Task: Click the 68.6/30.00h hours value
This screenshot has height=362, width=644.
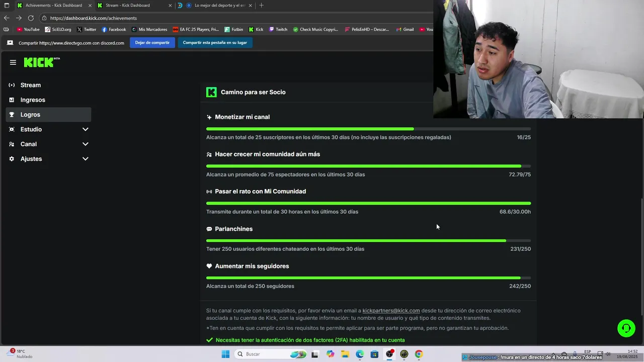Action: pyautogui.click(x=515, y=212)
